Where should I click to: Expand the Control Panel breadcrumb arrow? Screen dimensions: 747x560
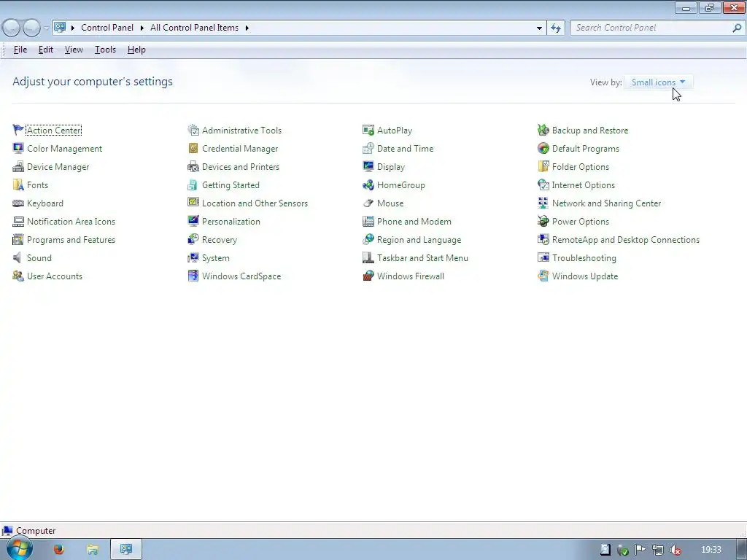coord(142,28)
